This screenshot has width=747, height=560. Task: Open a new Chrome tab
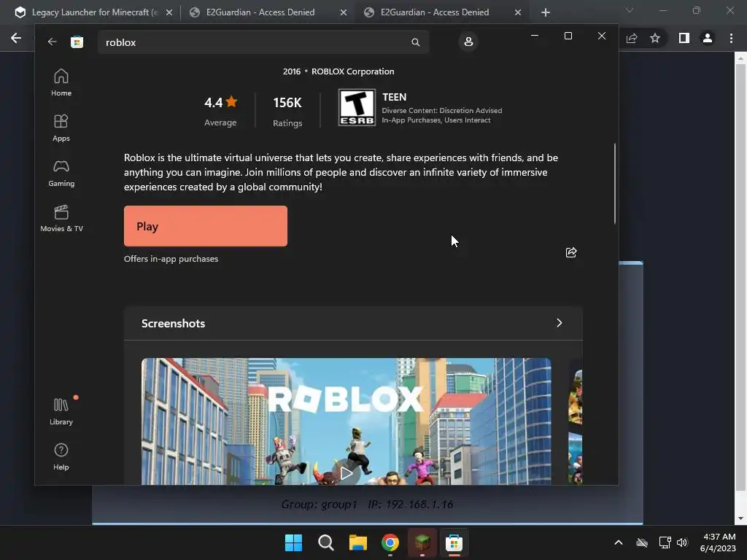[546, 12]
